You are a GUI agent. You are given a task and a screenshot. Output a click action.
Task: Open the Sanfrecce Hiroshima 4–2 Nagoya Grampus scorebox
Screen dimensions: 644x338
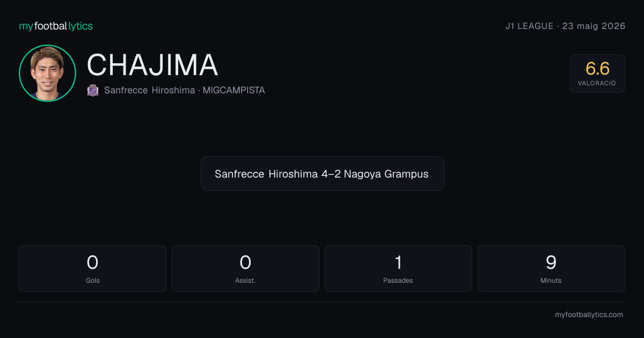[x=322, y=174]
